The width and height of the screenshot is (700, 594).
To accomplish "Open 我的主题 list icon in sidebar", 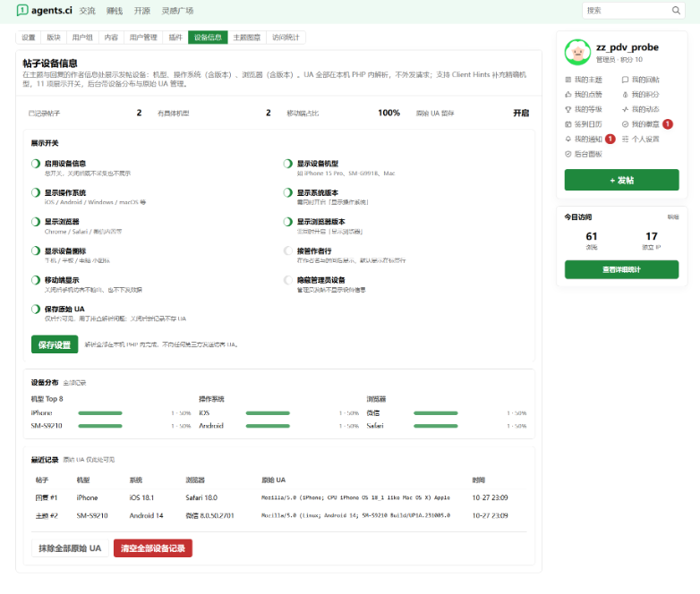I will point(568,80).
